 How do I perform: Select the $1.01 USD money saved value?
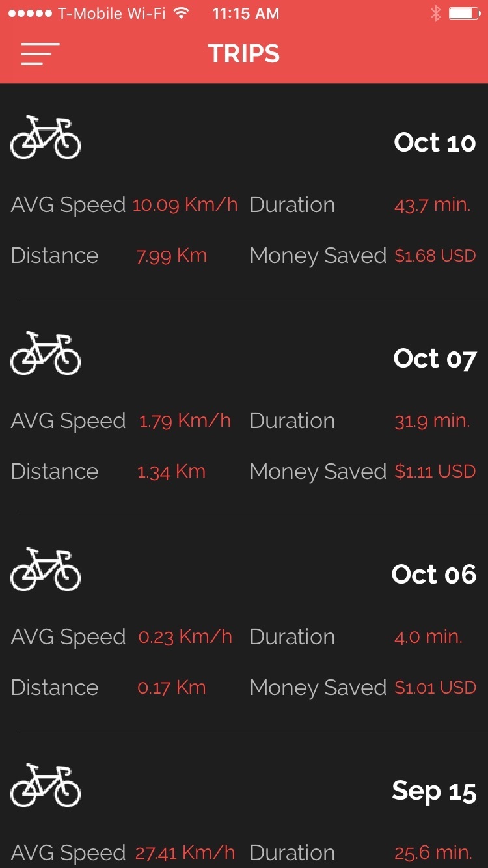point(435,688)
